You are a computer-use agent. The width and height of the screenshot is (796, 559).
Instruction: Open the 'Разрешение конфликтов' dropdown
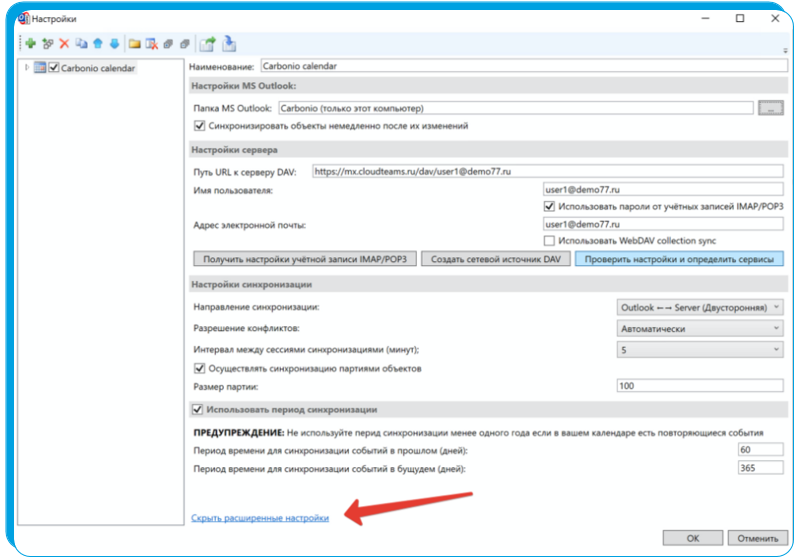click(700, 328)
